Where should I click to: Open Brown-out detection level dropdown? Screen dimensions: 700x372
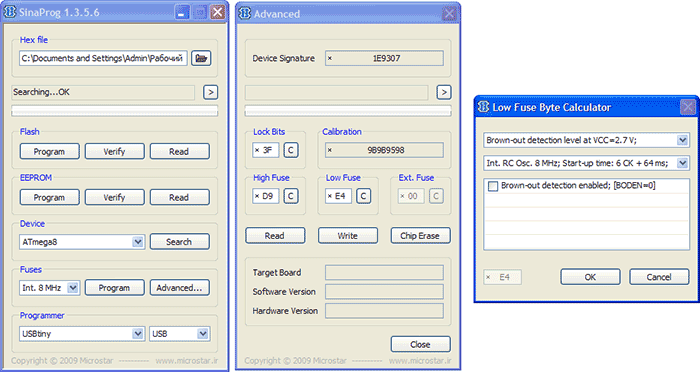tap(682, 140)
